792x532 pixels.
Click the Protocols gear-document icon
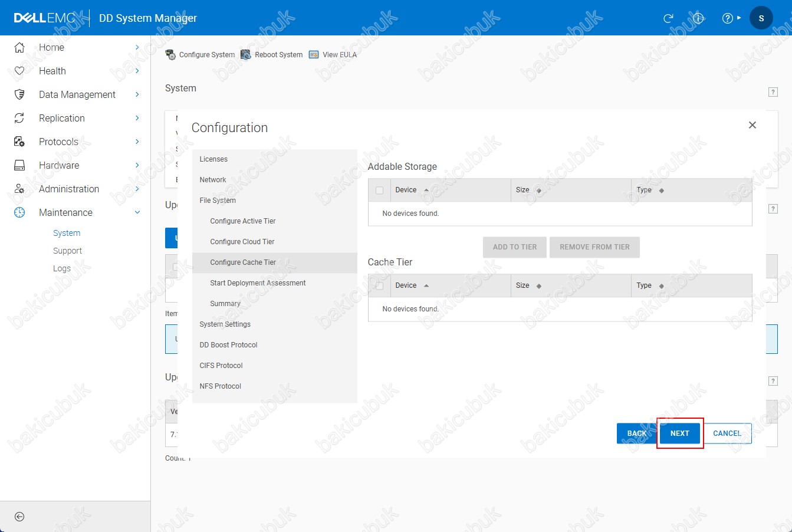tap(19, 142)
